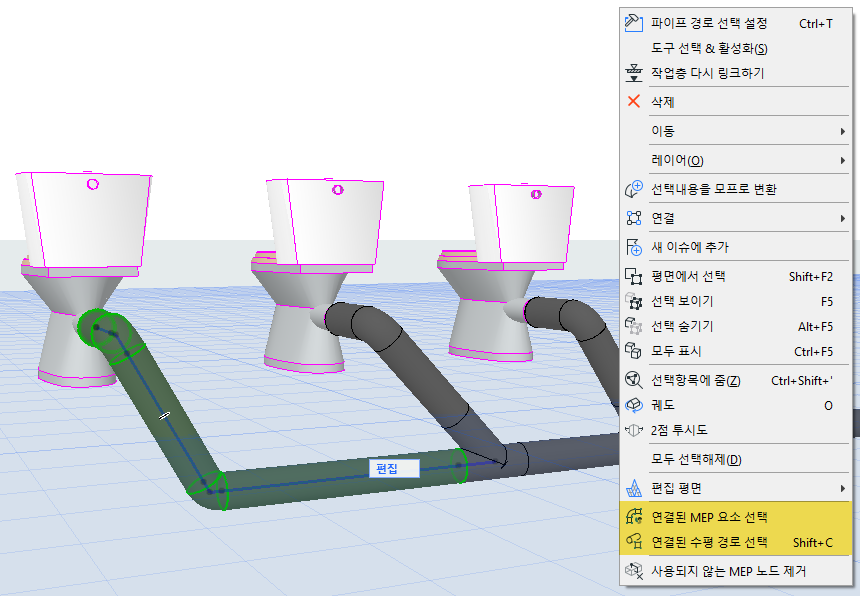Image resolution: width=860 pixels, height=596 pixels.
Task: Click the Shift+C shortcut text
Action: 813,543
